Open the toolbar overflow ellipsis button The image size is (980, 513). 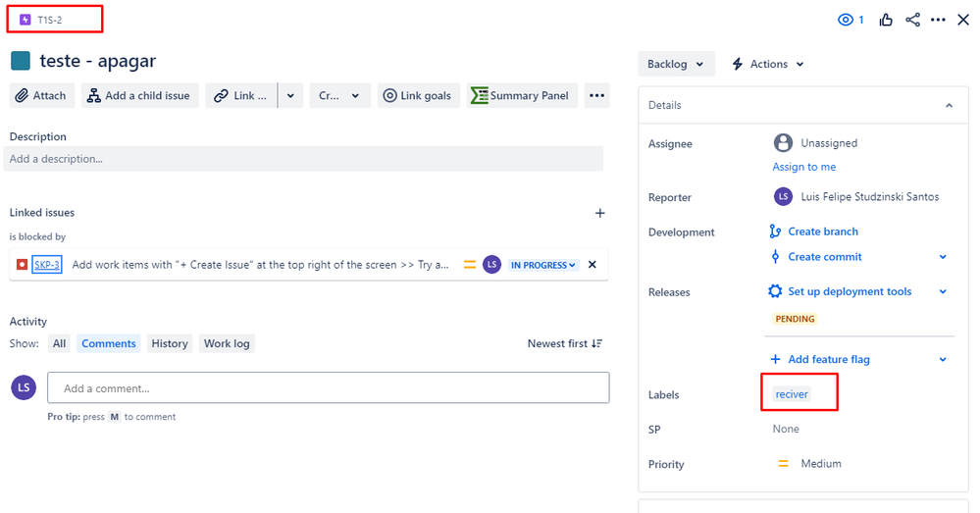(x=596, y=95)
